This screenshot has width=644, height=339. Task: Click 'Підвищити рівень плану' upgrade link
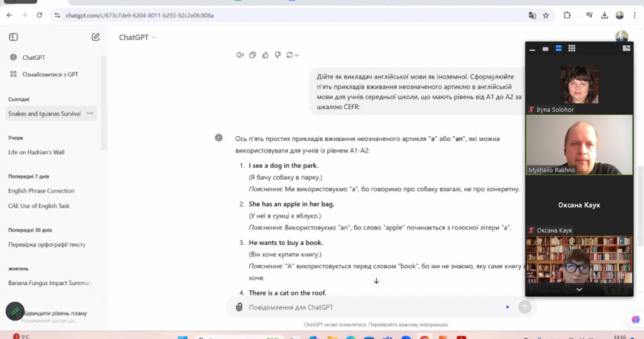coord(54,313)
